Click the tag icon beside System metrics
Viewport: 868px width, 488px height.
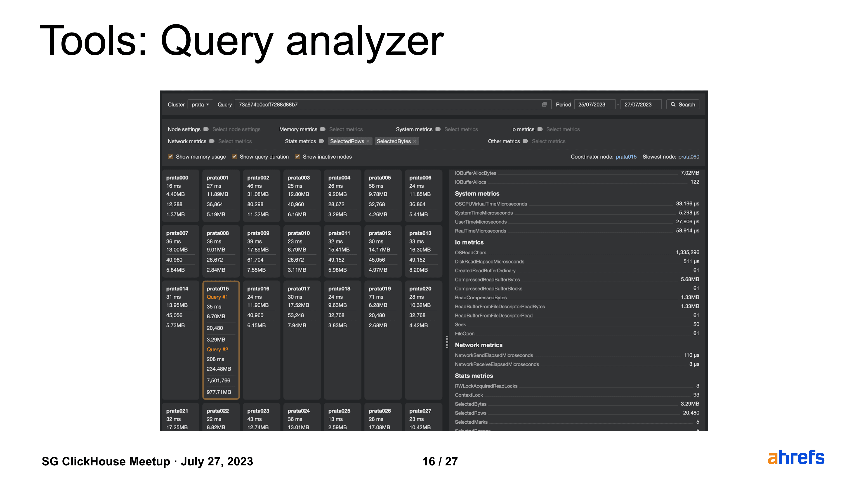pyautogui.click(x=438, y=129)
